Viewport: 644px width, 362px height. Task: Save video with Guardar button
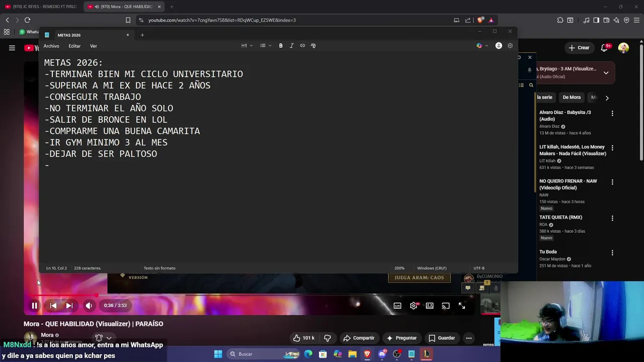click(441, 338)
